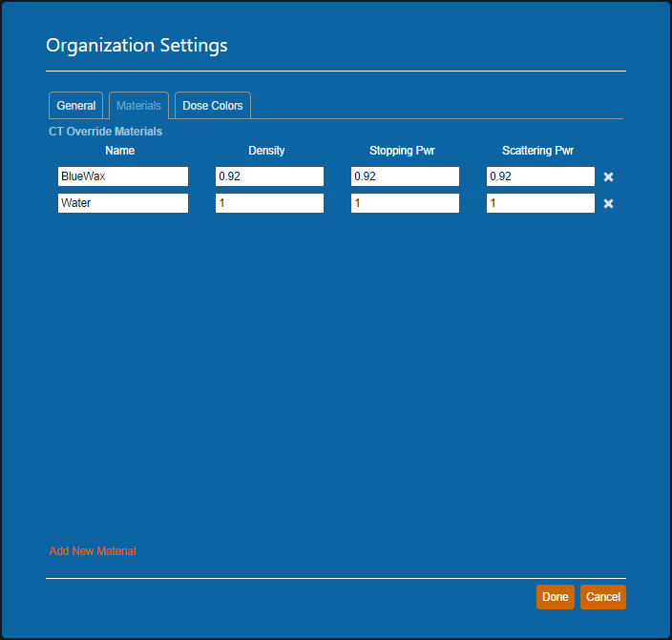Edit the BlueWax name field
The height and width of the screenshot is (640, 672).
122,176
